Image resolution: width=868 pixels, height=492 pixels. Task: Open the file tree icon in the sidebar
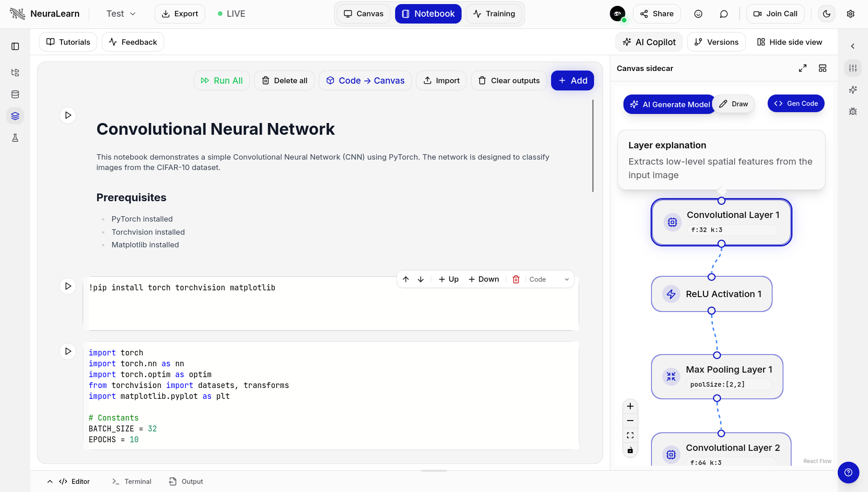pyautogui.click(x=15, y=72)
